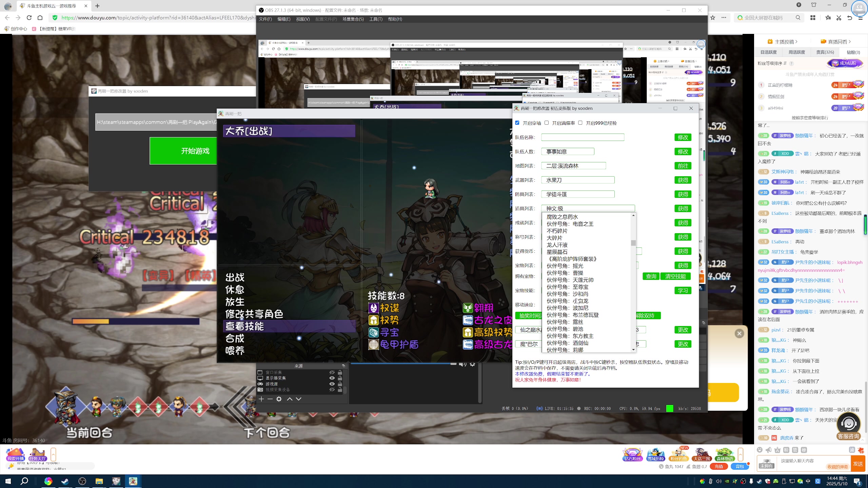This screenshot has height=488, width=868.
Task: Click the browser undo arrow icon
Action: (x=849, y=18)
